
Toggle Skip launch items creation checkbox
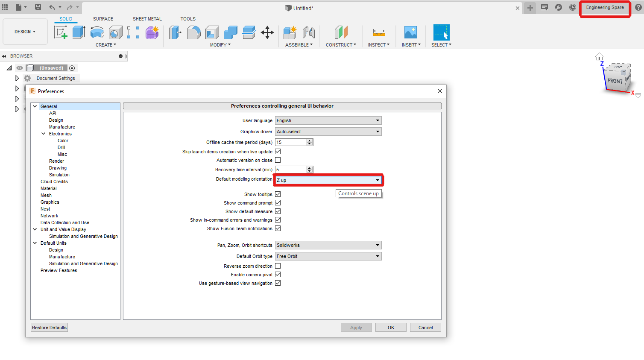coord(278,152)
